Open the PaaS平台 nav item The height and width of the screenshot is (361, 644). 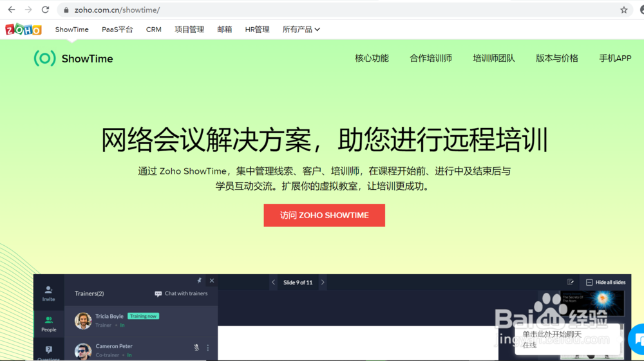click(x=117, y=30)
